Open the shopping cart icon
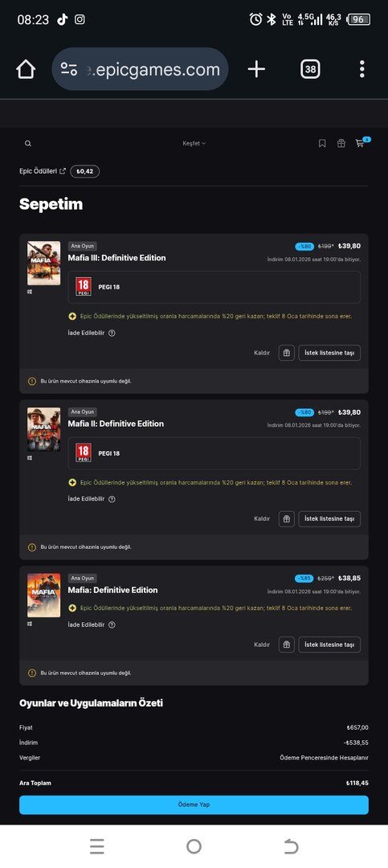The height and width of the screenshot is (868, 388). (x=361, y=143)
